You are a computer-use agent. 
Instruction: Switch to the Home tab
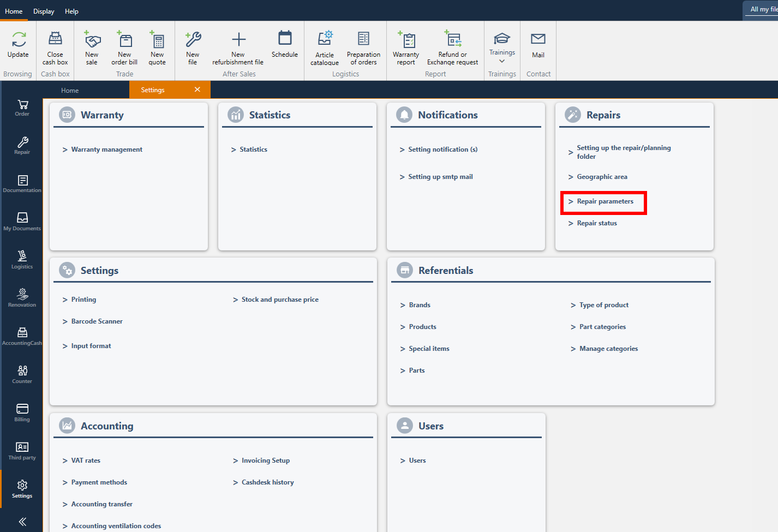coord(70,90)
